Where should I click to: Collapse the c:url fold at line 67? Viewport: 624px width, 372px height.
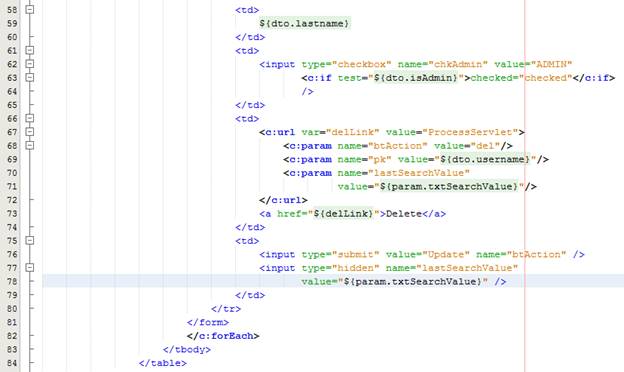tap(29, 132)
